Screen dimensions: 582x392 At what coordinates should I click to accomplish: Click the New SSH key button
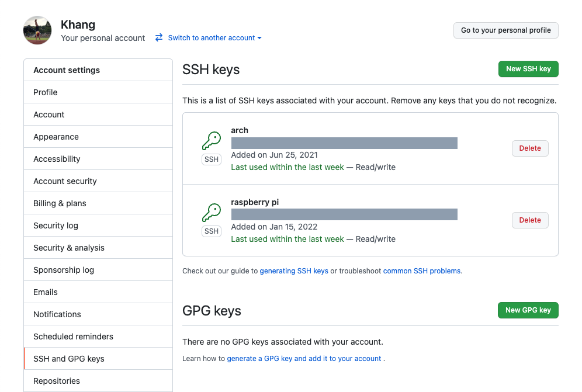tap(528, 68)
